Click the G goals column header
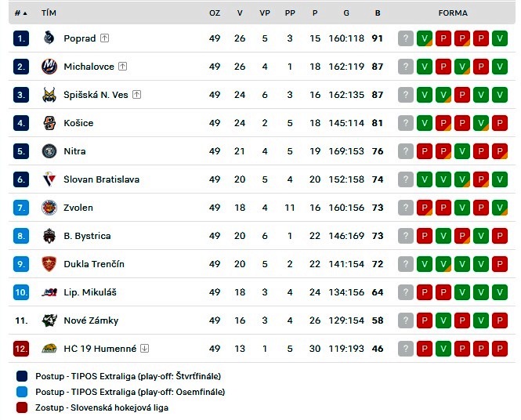 point(346,13)
